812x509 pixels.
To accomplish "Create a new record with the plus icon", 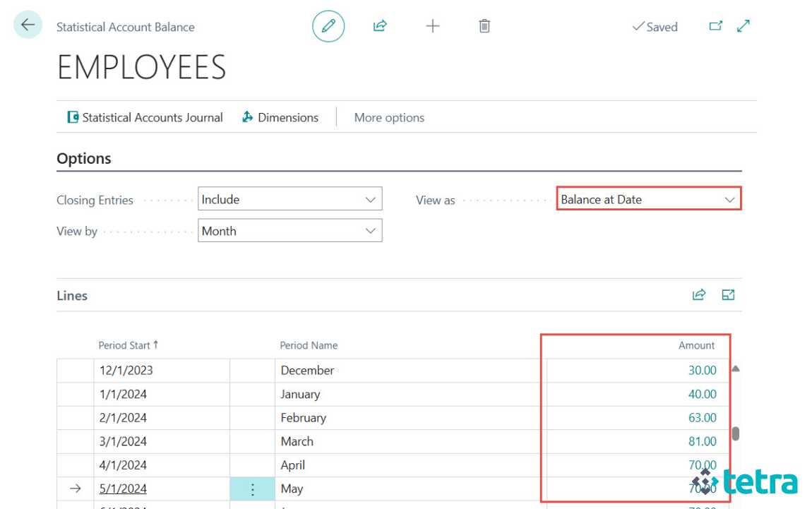I will coord(432,25).
